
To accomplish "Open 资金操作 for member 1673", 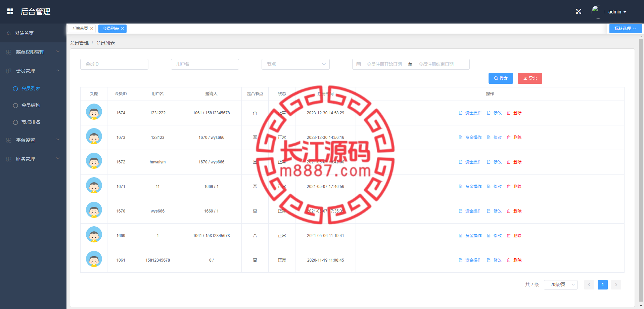I will [470, 138].
